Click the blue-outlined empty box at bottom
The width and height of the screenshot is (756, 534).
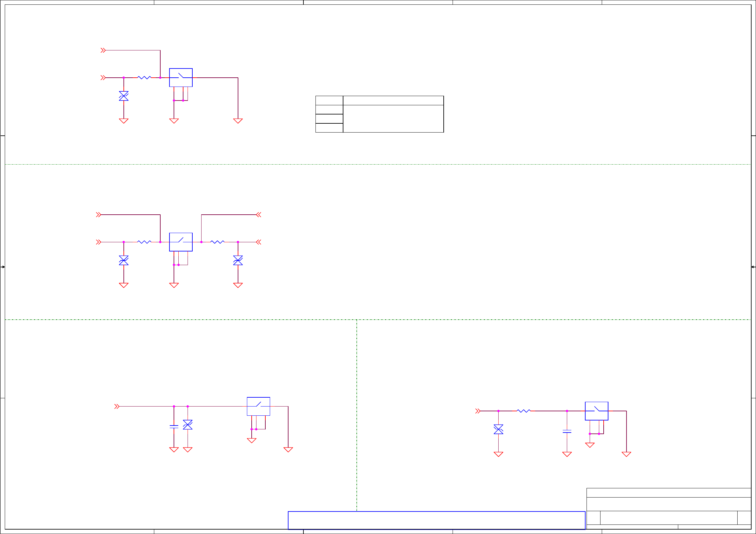click(436, 520)
